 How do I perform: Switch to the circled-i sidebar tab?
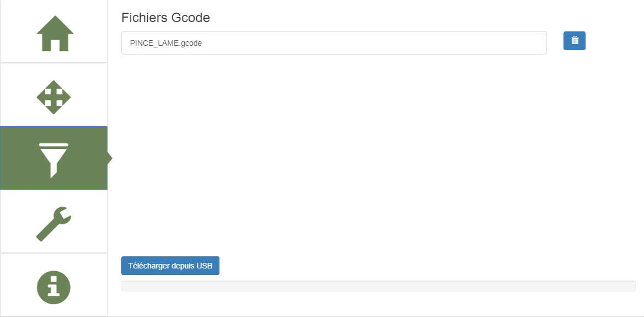(53, 287)
